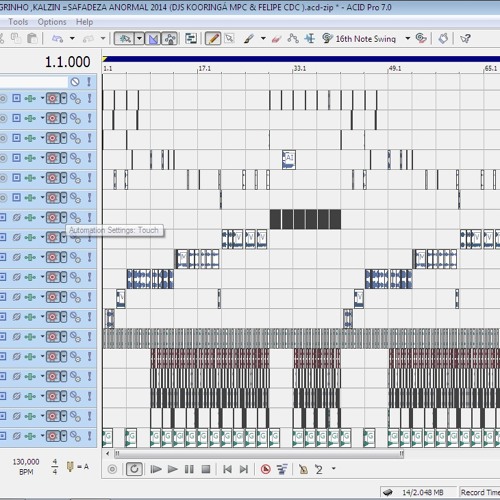
Task: Toggle Enable Snapping button
Action: click(125, 39)
